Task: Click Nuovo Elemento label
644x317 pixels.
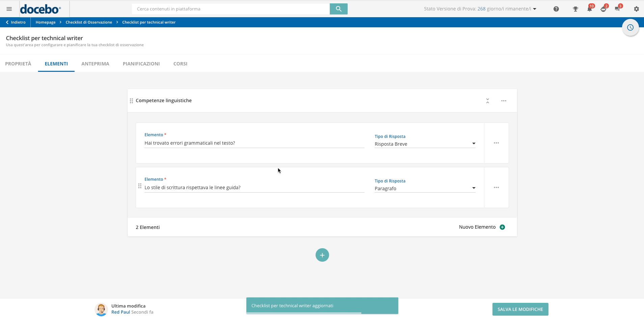Action: point(477,227)
